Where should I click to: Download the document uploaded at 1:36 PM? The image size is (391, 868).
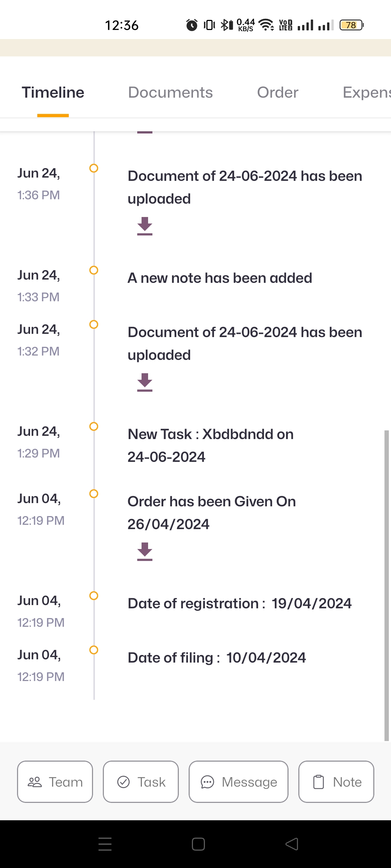[x=145, y=226]
